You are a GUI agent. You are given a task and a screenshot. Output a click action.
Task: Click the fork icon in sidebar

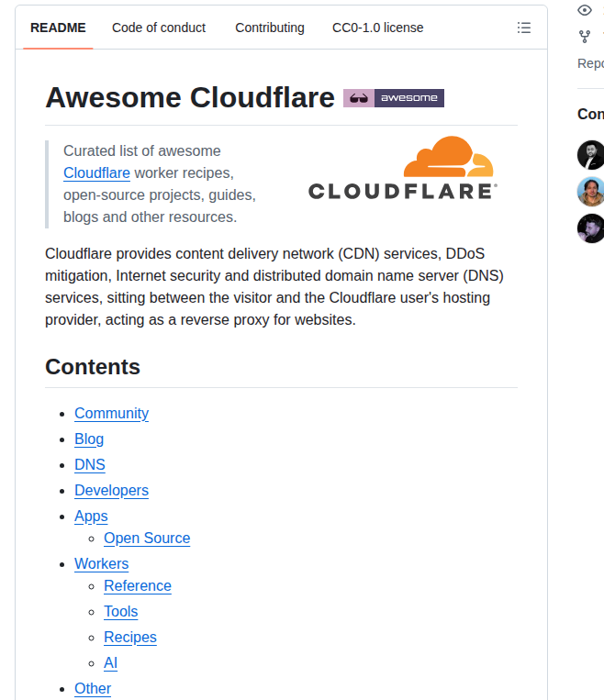click(x=585, y=37)
